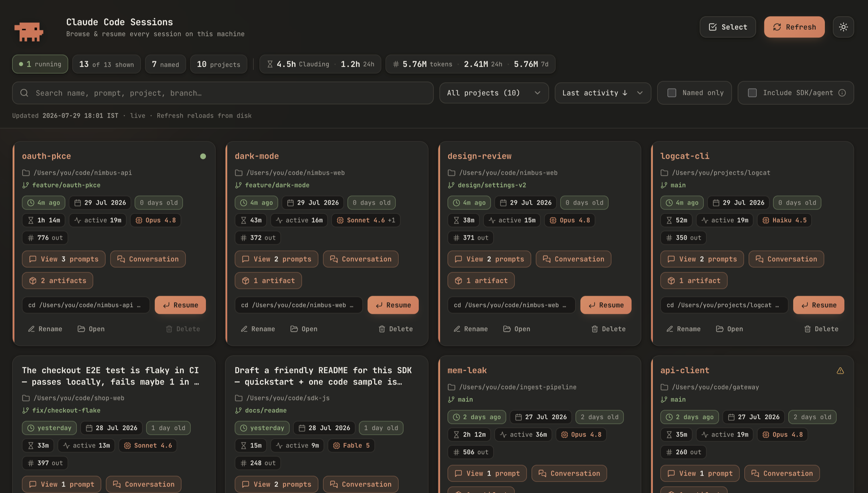Open Conversation for design-review session
The height and width of the screenshot is (493, 868).
(573, 259)
